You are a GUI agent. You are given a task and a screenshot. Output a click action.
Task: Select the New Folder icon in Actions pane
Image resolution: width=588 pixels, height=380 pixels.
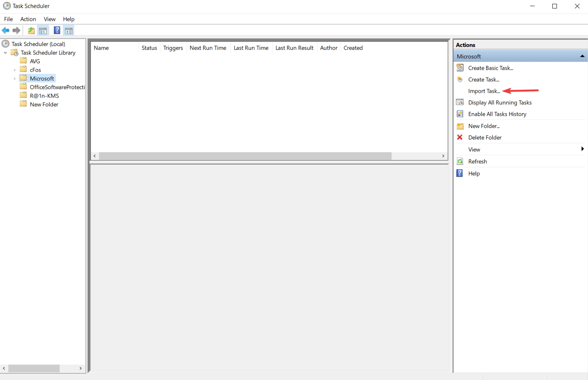point(459,126)
